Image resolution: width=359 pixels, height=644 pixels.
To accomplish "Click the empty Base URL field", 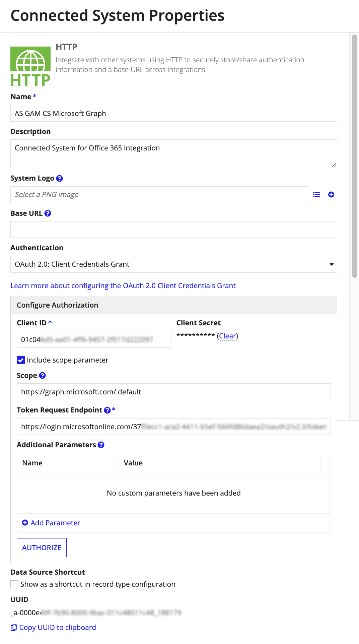I will pos(174,230).
